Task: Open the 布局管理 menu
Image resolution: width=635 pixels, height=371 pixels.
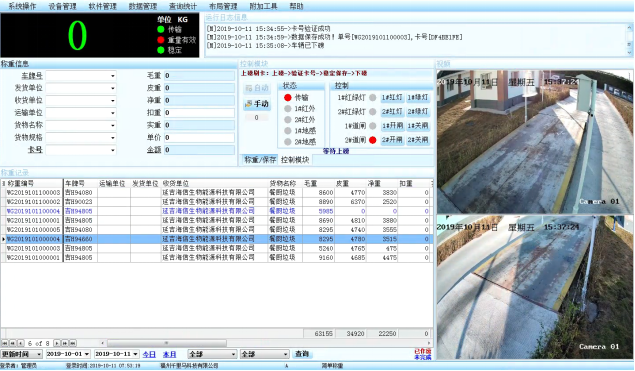Action: click(223, 6)
